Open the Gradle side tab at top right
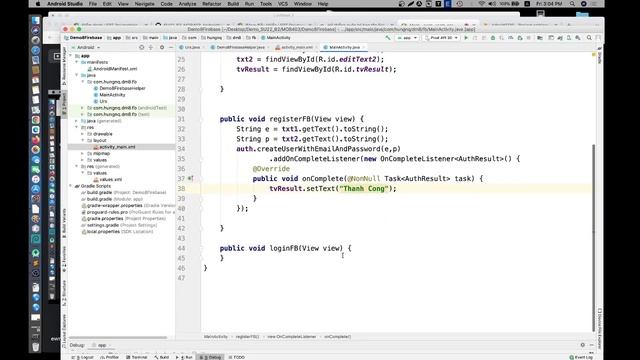The height and width of the screenshot is (360, 640). [600, 55]
